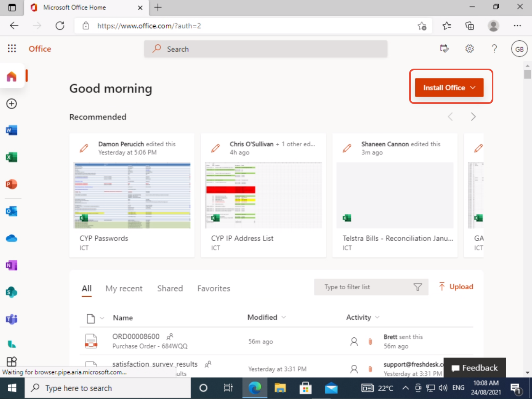The height and width of the screenshot is (399, 532).
Task: Show hidden system tray icons
Action: 405,387
